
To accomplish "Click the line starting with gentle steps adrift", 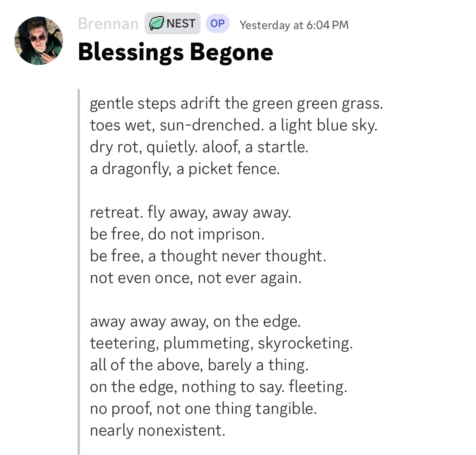I will 236,103.
